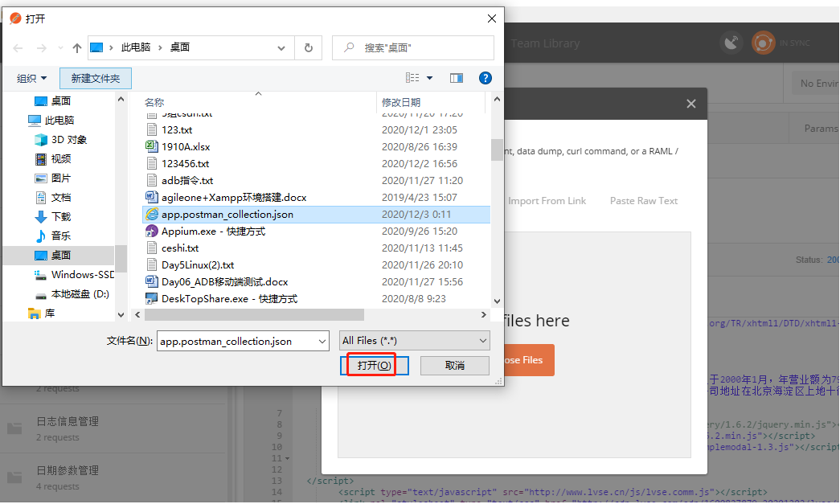
Task: Focus the search desktop input field
Action: point(413,47)
